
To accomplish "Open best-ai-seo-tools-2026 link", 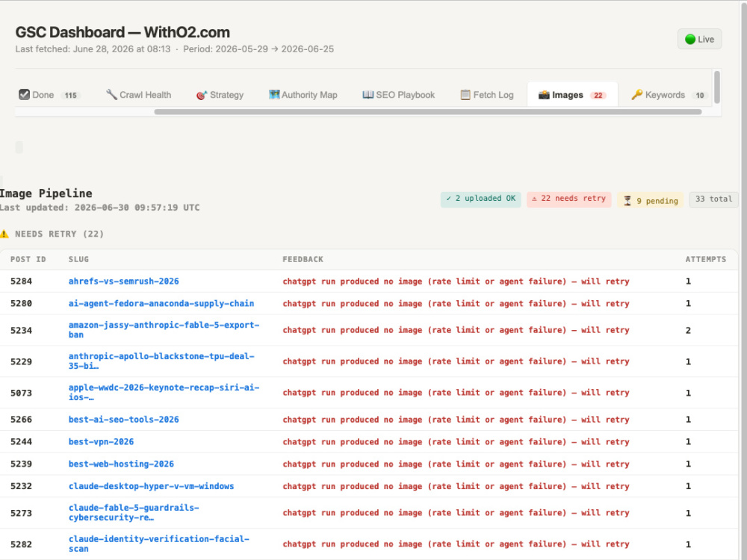I will pos(123,420).
